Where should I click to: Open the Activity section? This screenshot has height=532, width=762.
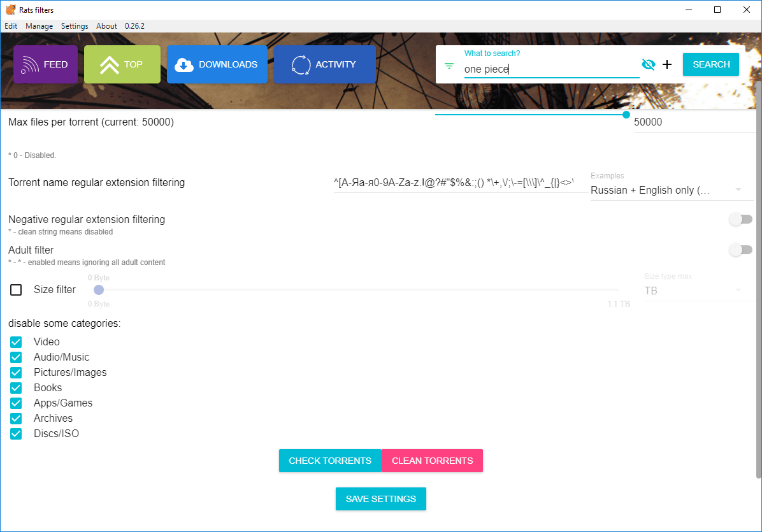tap(324, 64)
